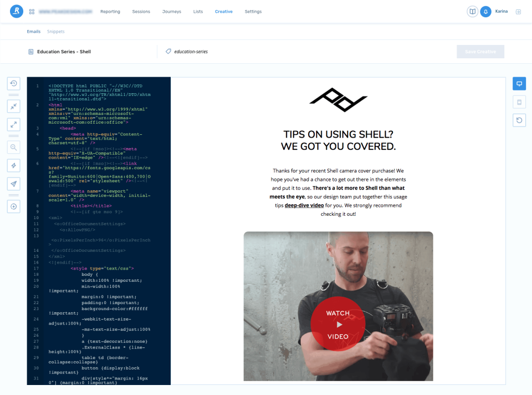Click the blurred site domain name
This screenshot has height=395, width=532.
65,12
